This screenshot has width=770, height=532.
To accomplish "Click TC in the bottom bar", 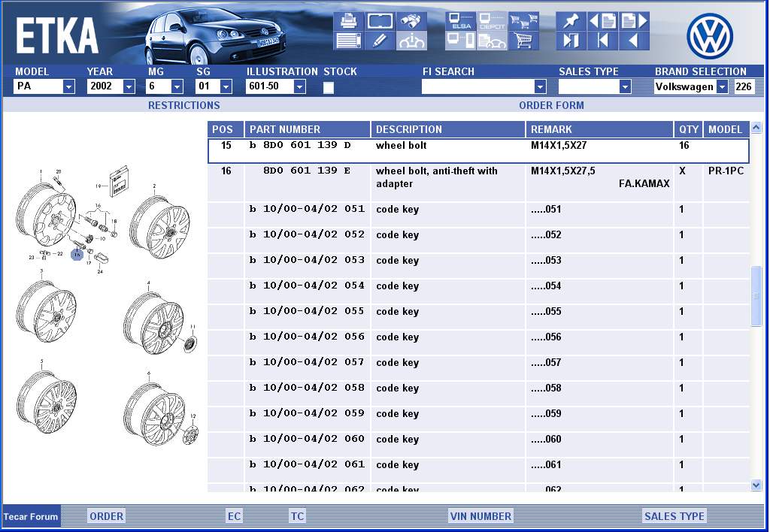I will [297, 516].
